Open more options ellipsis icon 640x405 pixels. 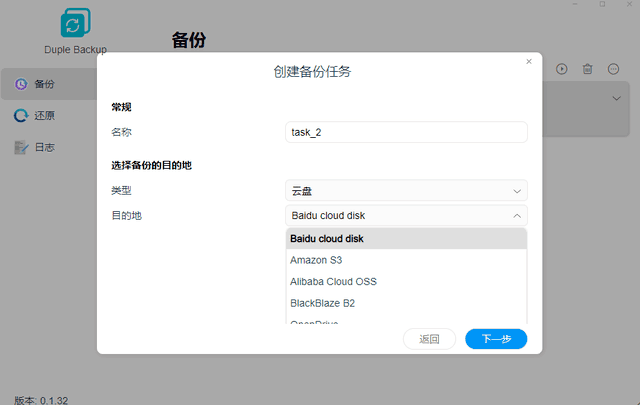point(613,69)
